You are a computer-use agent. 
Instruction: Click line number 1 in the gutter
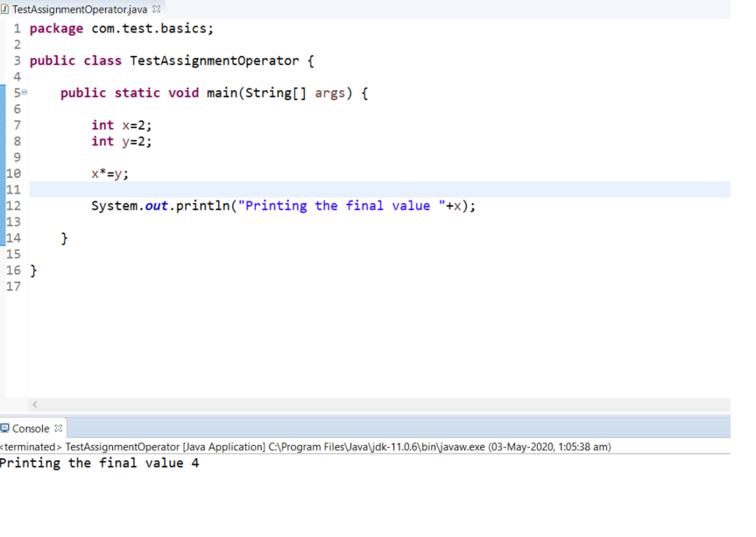[17, 29]
